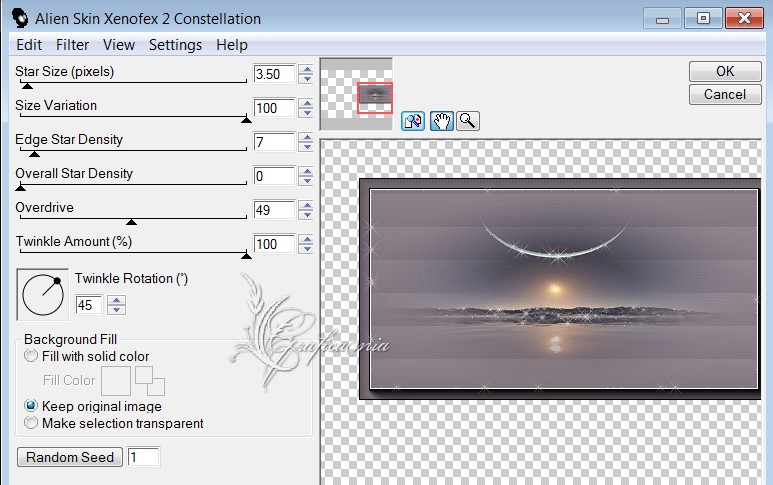Screen dimensions: 773x485
Task: Increase Edge Star Density value
Action: [307, 138]
